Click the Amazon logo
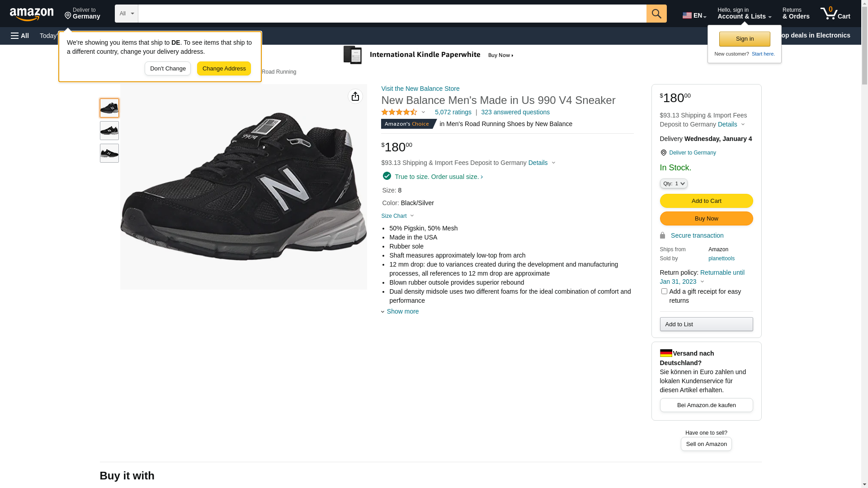868x488 pixels. pos(32,14)
